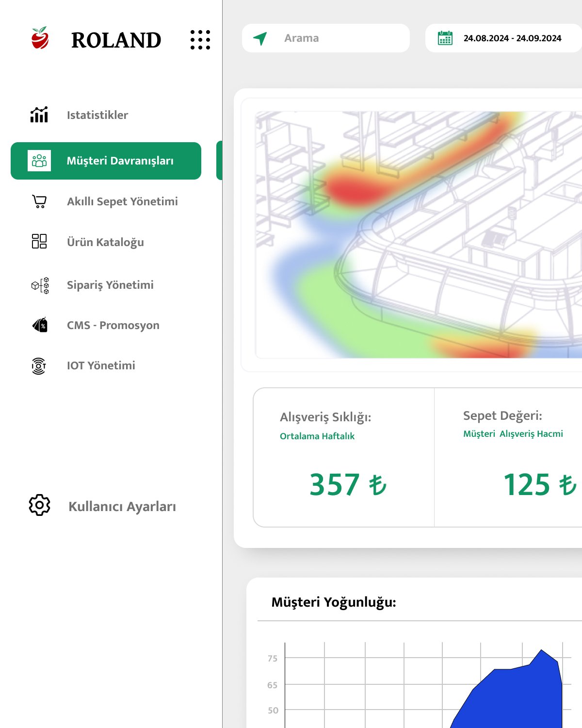Click the IOT Yönetimi signal icon
Screen dimensions: 582x728
[39, 365]
